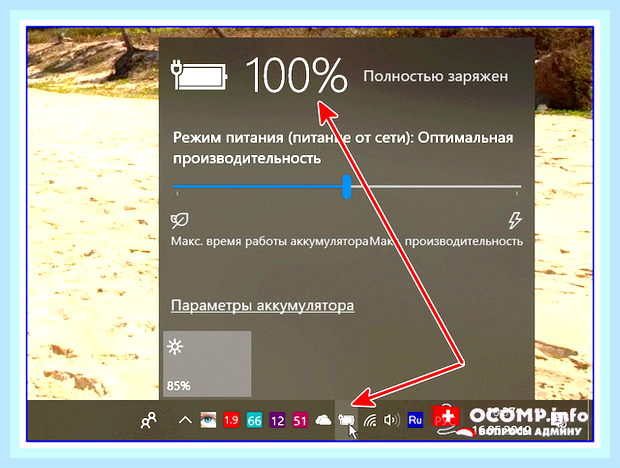The image size is (620, 468).
Task: Set power slider to max performance end
Action: tap(516, 187)
